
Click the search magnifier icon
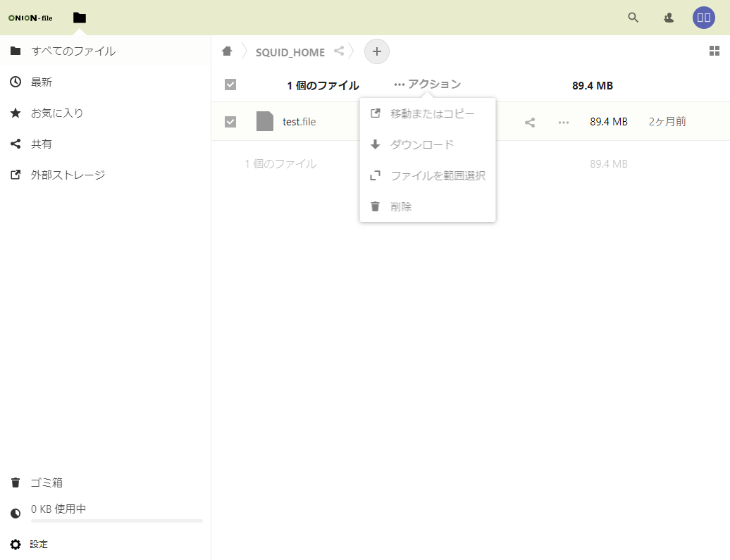(633, 18)
